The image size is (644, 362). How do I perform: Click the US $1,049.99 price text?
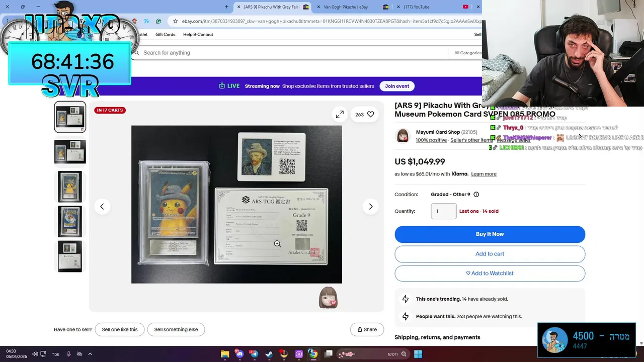420,162
